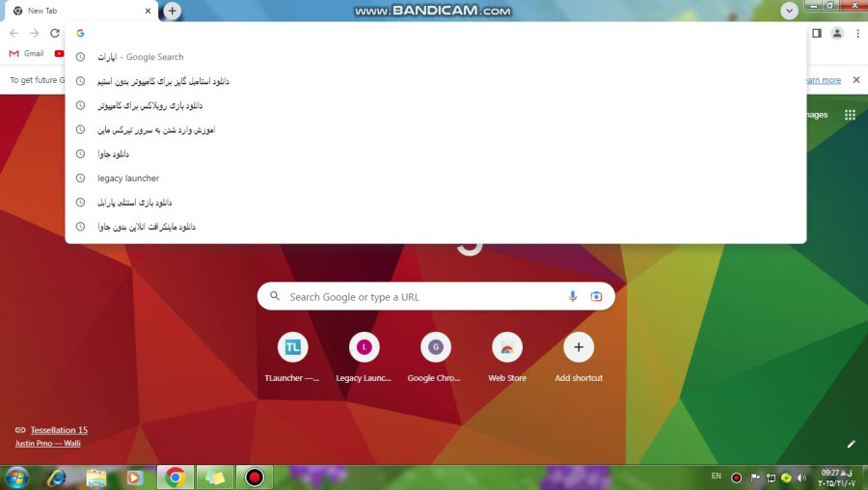Open Google Lens image search icon
Viewport: 868px width, 490px height.
click(x=596, y=297)
